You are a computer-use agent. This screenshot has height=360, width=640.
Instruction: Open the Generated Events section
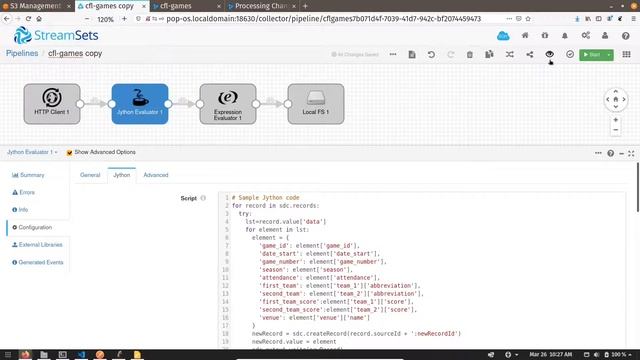tap(38, 262)
